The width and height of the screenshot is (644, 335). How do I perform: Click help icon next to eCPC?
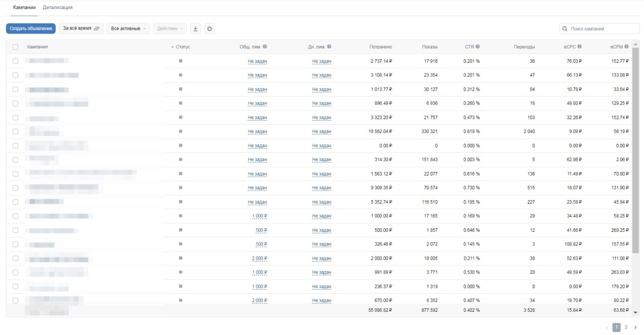point(580,47)
